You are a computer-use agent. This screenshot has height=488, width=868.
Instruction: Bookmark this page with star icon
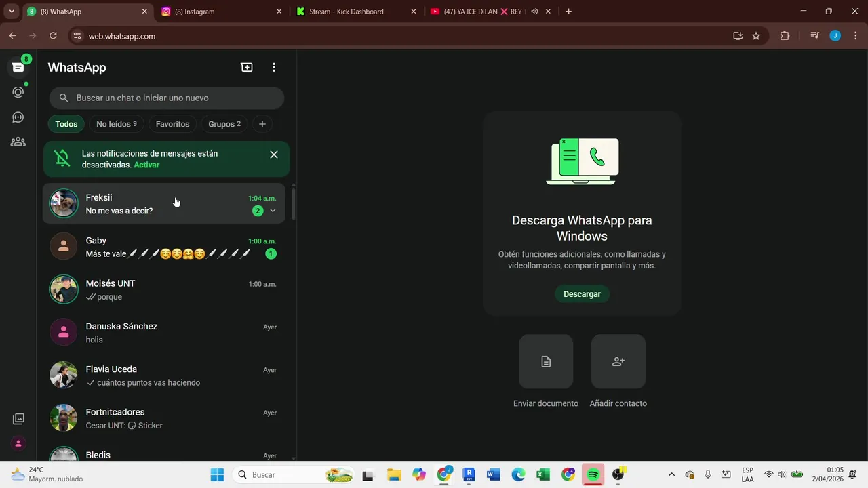click(756, 36)
